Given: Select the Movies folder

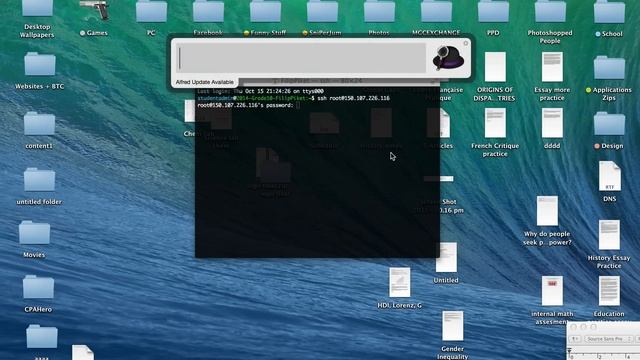Looking at the screenshot, I should 34,233.
